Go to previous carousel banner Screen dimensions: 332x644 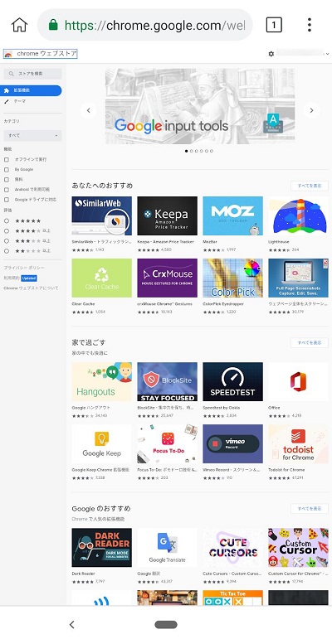(88, 110)
